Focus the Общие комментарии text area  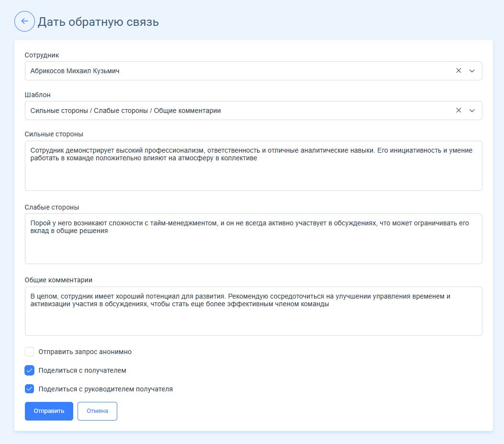[x=253, y=311]
